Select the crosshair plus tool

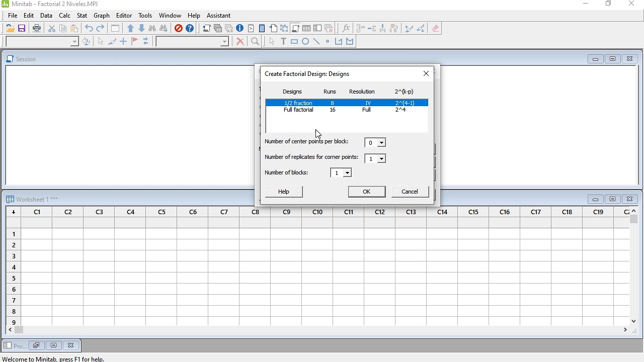click(123, 42)
